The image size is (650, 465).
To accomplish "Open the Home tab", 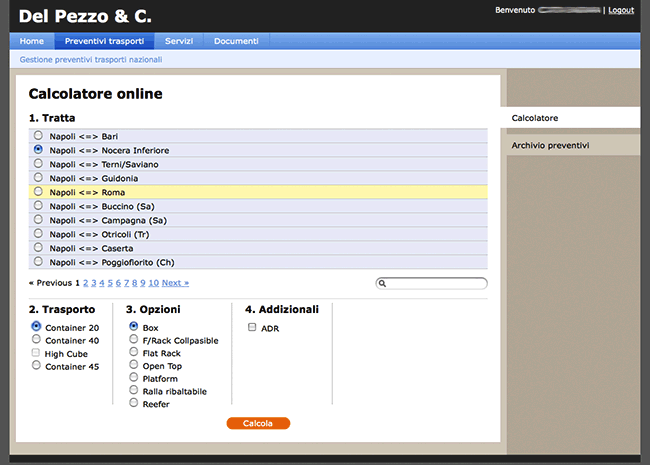I will [x=32, y=41].
